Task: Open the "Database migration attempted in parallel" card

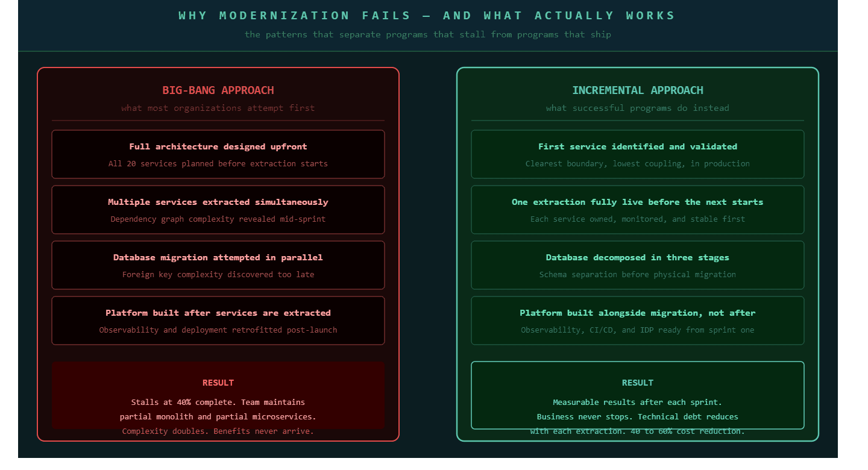Action: pyautogui.click(x=218, y=265)
